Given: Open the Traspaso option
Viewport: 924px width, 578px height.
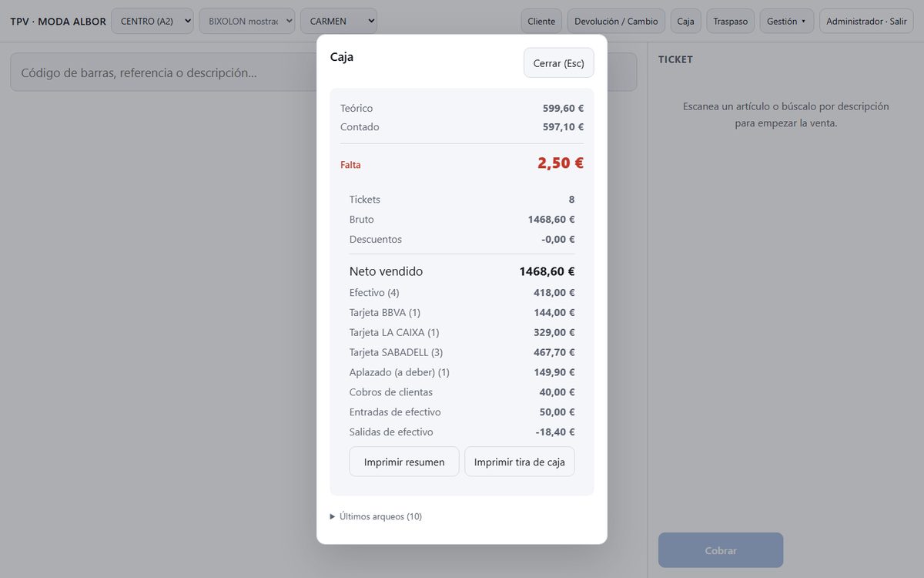Looking at the screenshot, I should (731, 21).
